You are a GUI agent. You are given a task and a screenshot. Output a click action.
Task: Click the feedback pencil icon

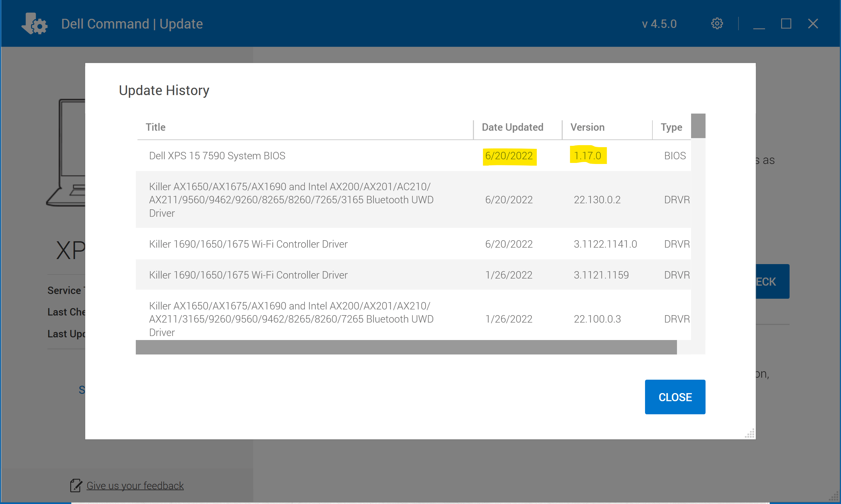pos(76,485)
